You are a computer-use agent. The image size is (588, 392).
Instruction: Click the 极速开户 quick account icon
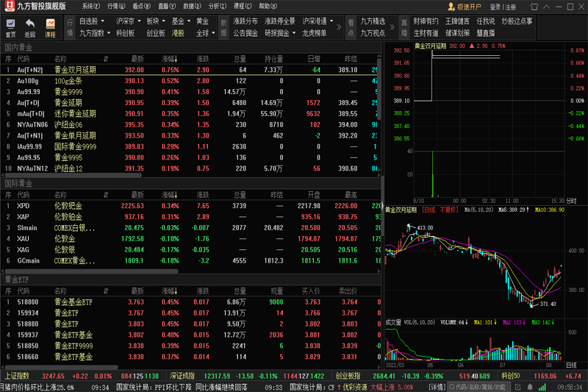[451, 7]
